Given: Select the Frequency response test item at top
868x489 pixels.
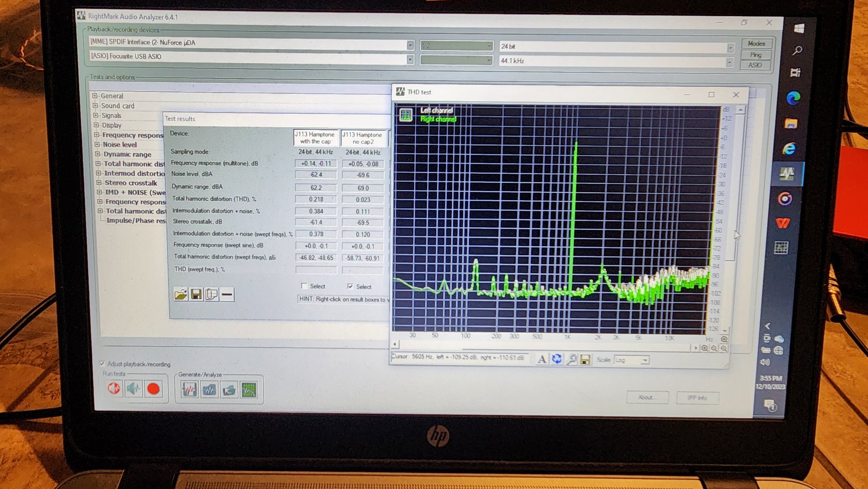Looking at the screenshot, I should coord(133,135).
